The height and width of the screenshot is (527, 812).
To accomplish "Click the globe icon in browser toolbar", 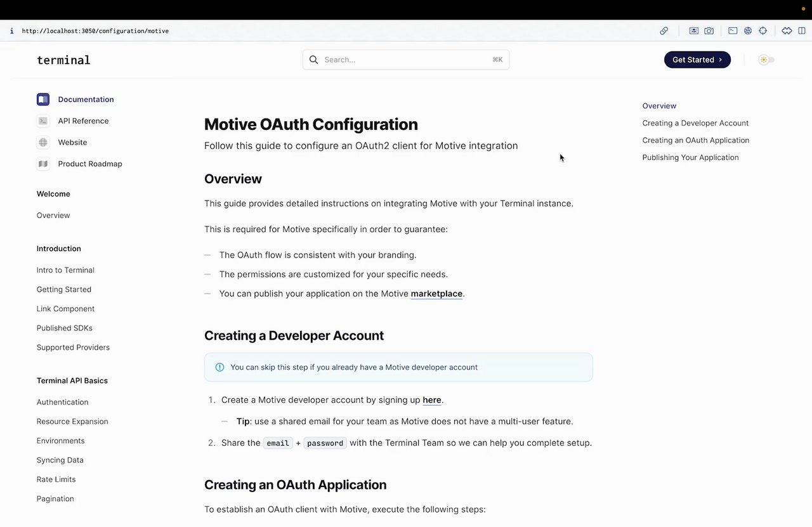I will coord(748,30).
